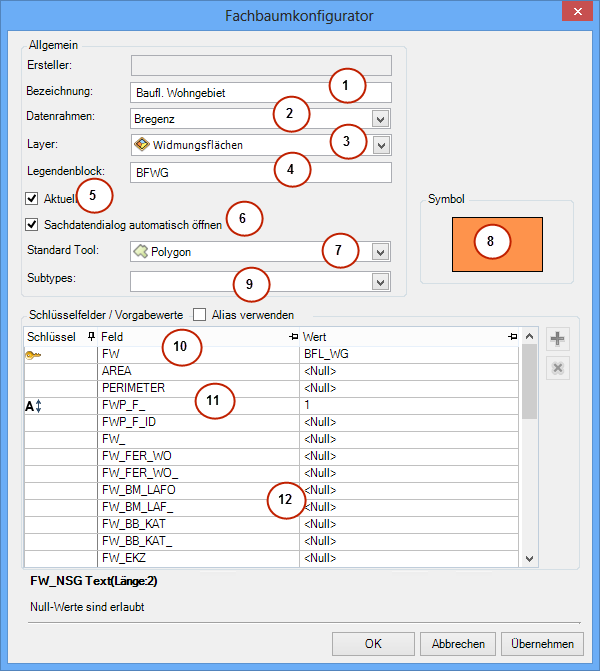
Task: Click the pin icon in Wert column header
Action: (512, 337)
